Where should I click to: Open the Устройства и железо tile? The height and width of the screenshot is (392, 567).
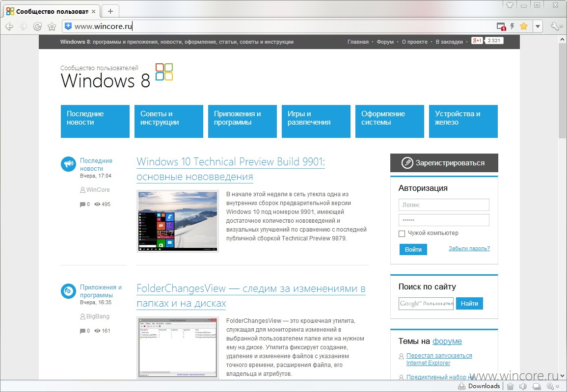(x=463, y=121)
